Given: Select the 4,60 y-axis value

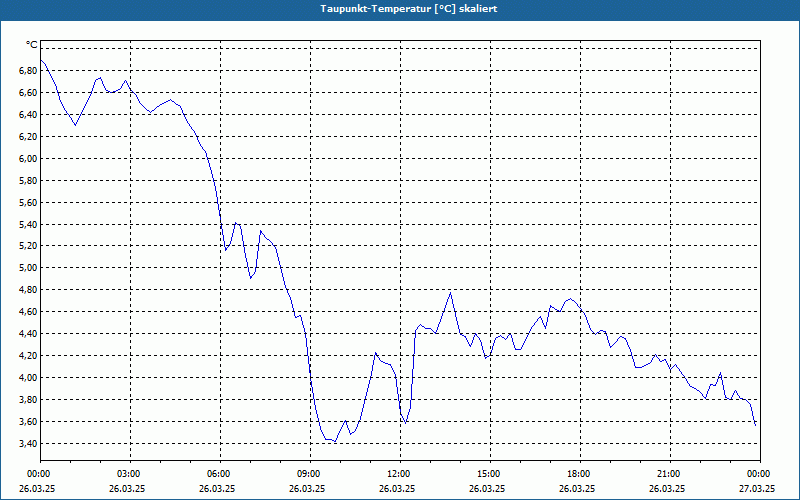Looking at the screenshot, I should [28, 311].
